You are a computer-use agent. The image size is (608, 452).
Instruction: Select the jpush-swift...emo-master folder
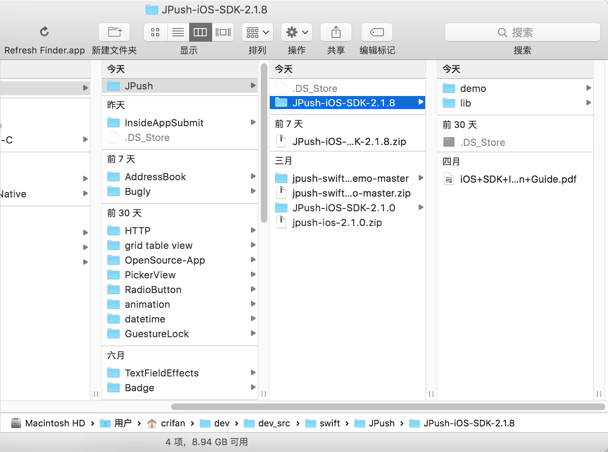tap(347, 178)
